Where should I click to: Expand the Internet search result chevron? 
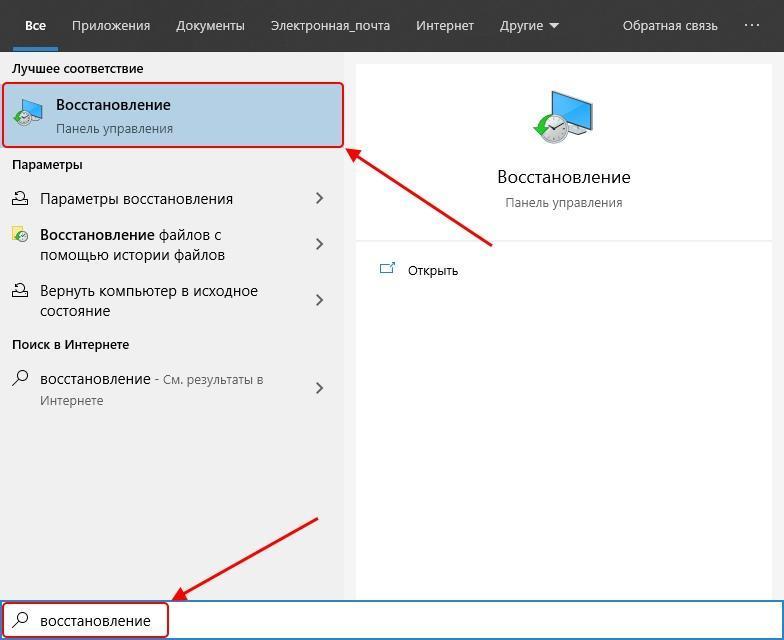coord(320,388)
